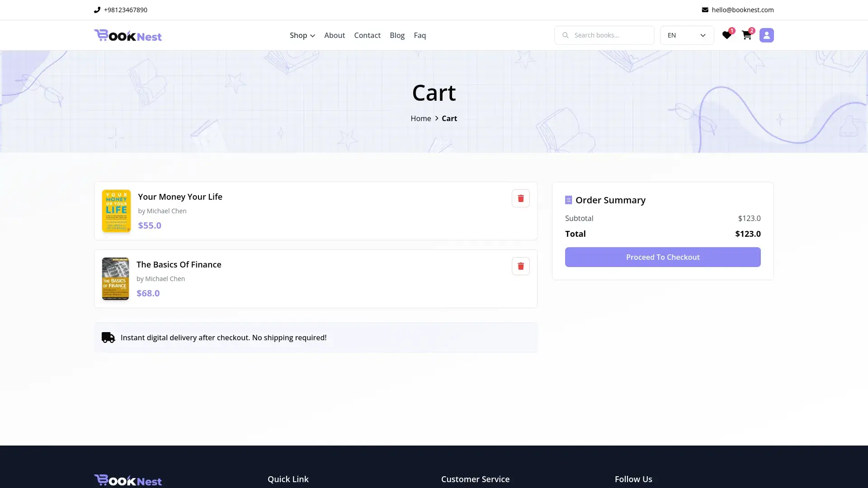Delete Your Money Your Life from cart
868x488 pixels.
tap(520, 198)
